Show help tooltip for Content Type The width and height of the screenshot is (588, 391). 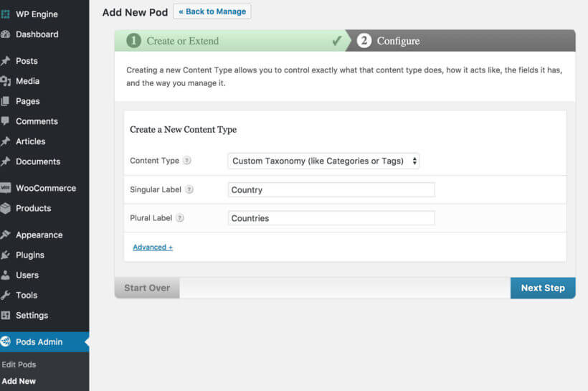pos(186,161)
